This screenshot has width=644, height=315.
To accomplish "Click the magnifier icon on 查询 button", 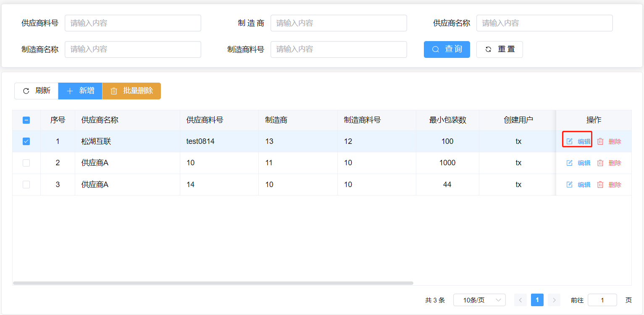I will click(x=436, y=49).
